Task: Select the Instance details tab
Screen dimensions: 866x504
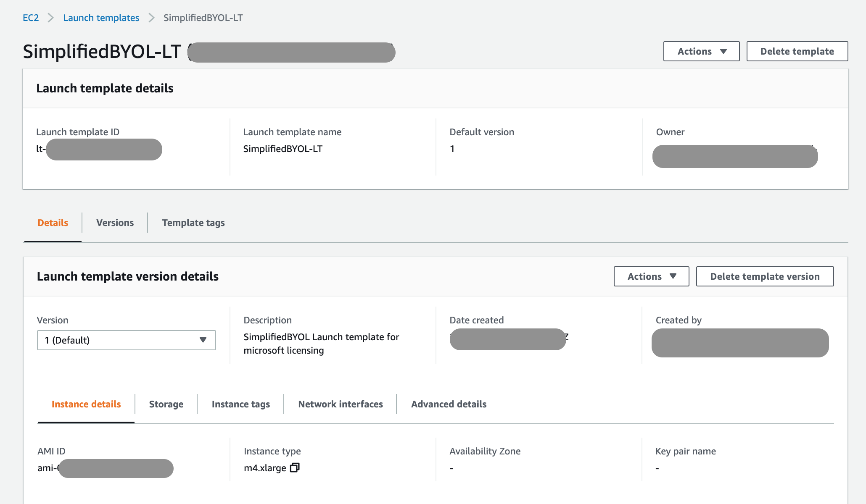Action: pos(86,404)
